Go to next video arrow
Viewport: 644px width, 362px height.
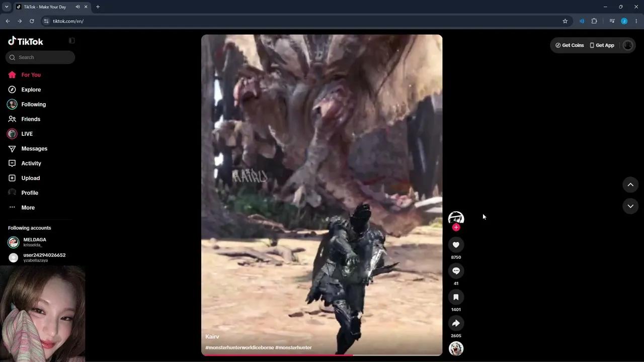tap(630, 206)
